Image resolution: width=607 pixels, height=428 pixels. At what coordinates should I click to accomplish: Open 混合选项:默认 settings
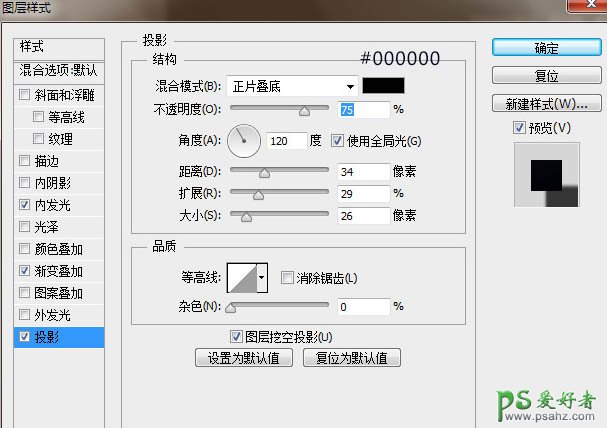(x=59, y=72)
